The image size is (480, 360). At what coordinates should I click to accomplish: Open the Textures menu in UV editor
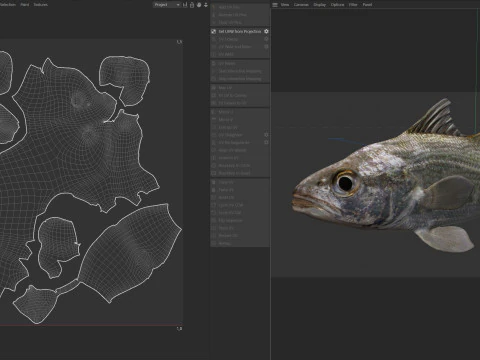pyautogui.click(x=40, y=5)
